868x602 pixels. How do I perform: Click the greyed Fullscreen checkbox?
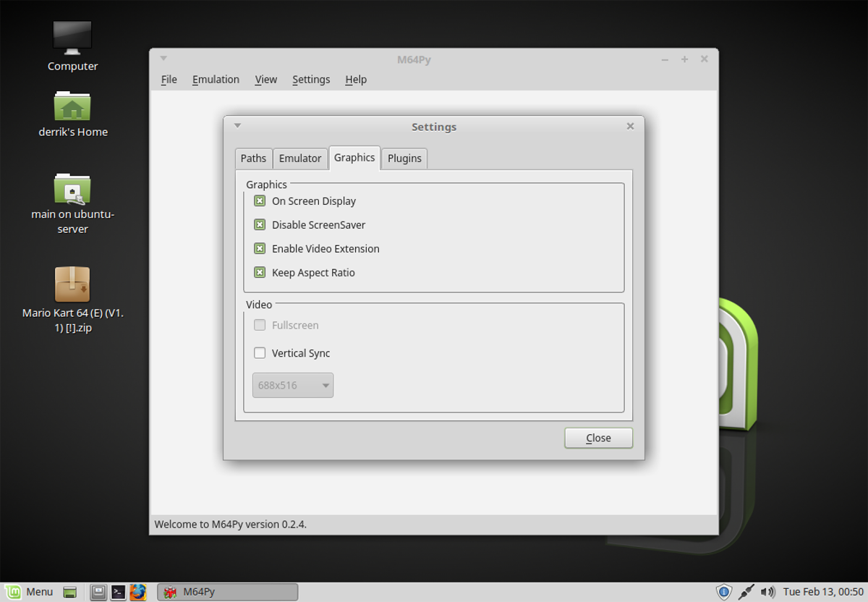(x=260, y=326)
